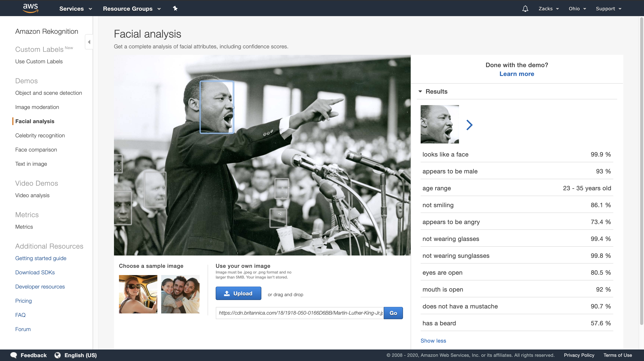Collapse the left sidebar with arrow handle
This screenshot has height=361, width=644.
89,42
